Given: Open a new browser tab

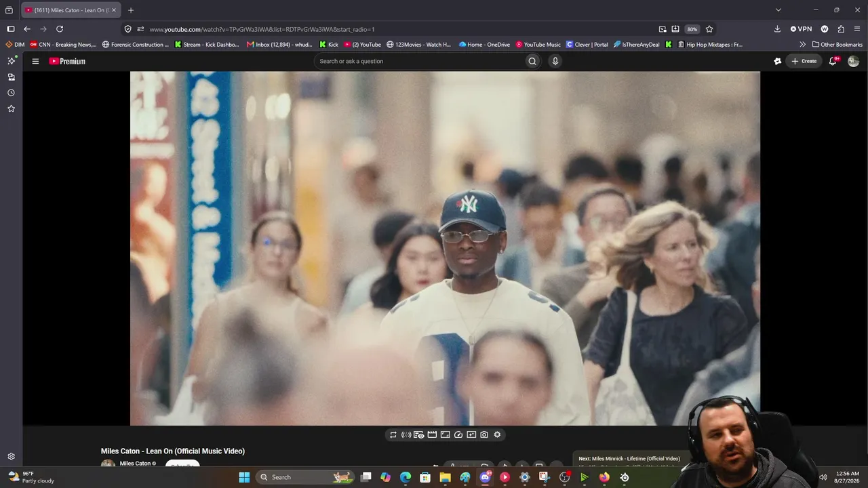Looking at the screenshot, I should click(131, 10).
